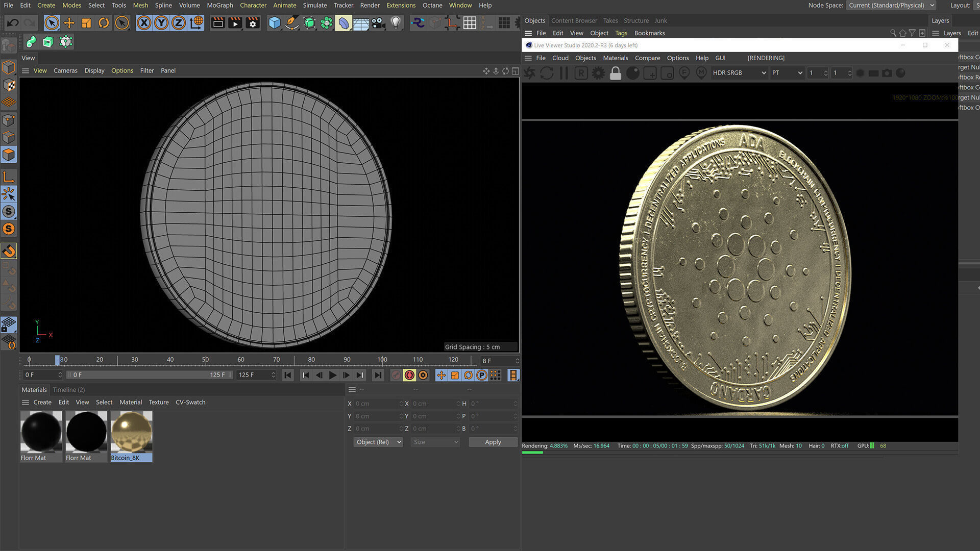Open the PT kernel dropdown
This screenshot has height=551, width=980.
tap(787, 73)
